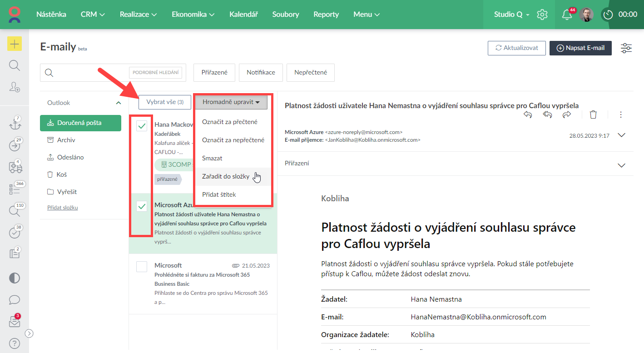Expand the Přiřazení section chevron
The height and width of the screenshot is (353, 644).
tap(622, 165)
